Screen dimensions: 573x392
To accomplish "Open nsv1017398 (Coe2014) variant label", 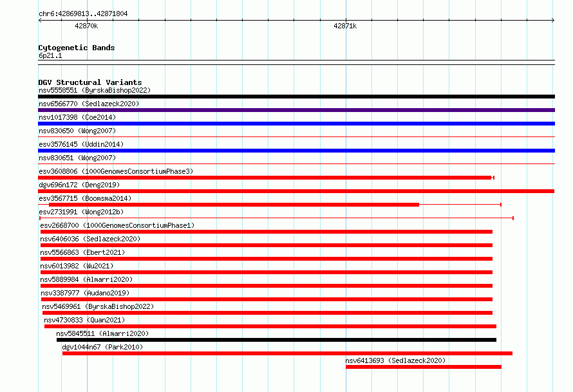I will tap(77, 117).
